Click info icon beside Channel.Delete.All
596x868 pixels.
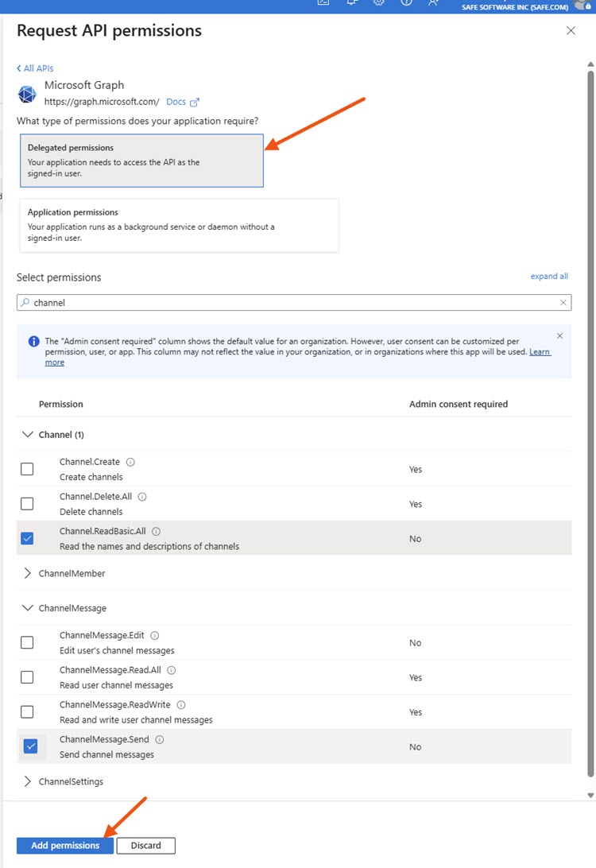tap(142, 497)
